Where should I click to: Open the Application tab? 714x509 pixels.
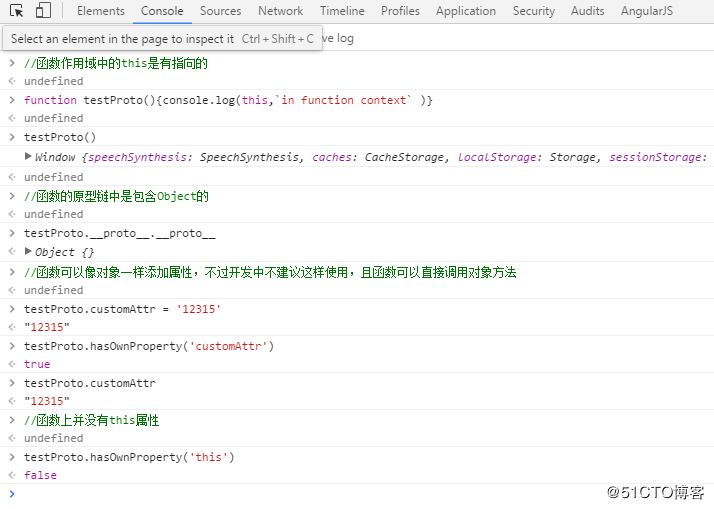pos(466,11)
